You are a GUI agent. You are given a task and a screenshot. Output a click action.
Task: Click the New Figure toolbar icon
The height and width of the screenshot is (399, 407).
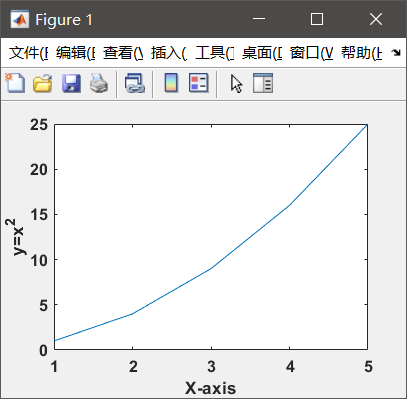click(x=15, y=83)
